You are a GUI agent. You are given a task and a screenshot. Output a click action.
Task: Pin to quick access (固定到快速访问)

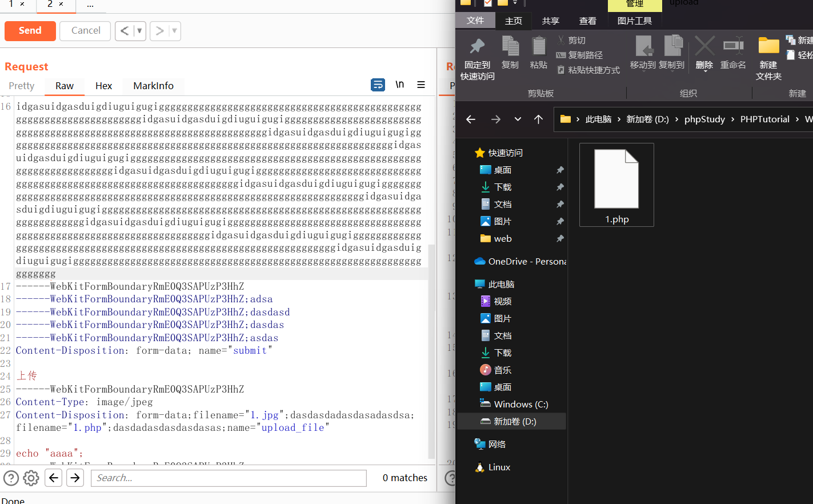click(x=478, y=59)
